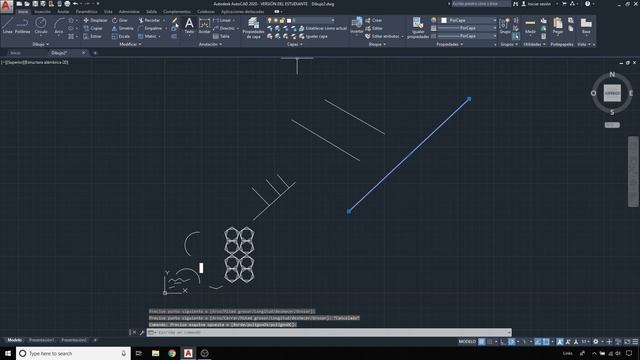Click Igualar propiedades tool
The height and width of the screenshot is (360, 640).
[x=418, y=27]
